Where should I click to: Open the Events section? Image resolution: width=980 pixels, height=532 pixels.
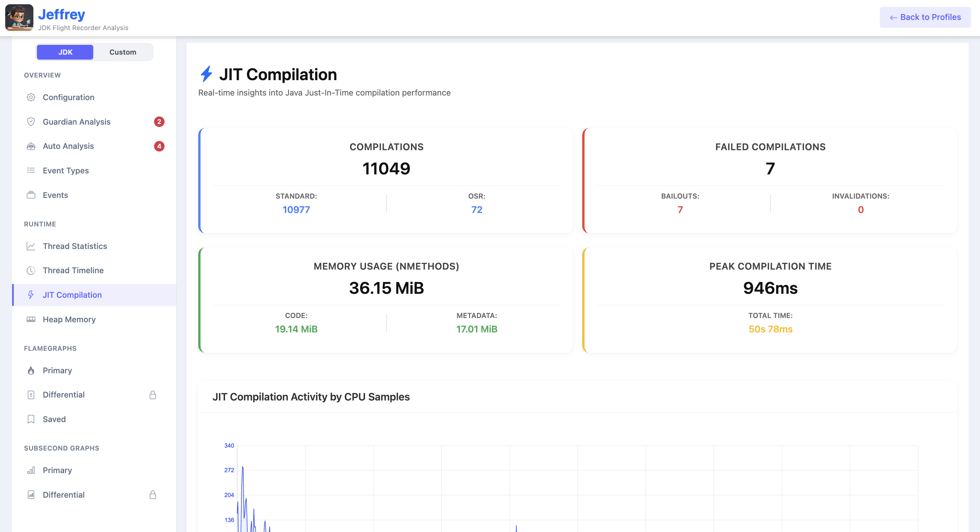tap(55, 195)
